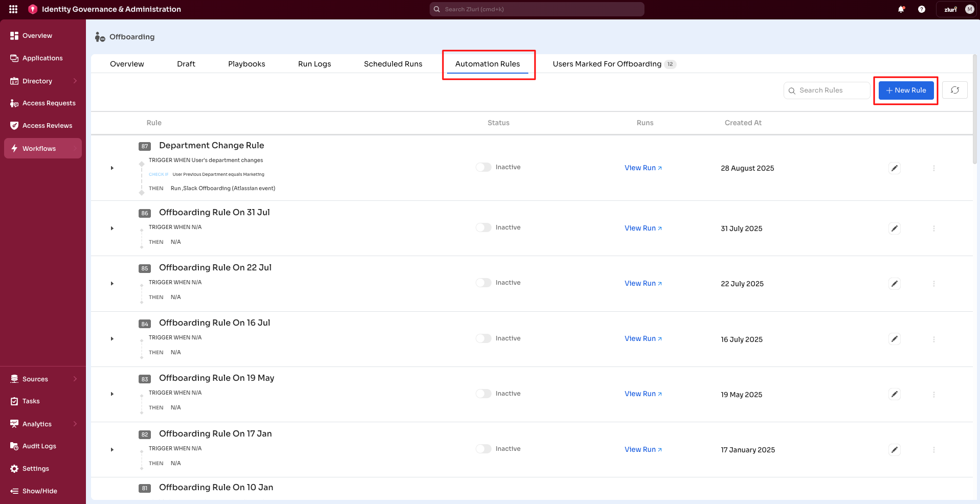
Task: Open the Workflows section in sidebar
Action: pos(38,148)
